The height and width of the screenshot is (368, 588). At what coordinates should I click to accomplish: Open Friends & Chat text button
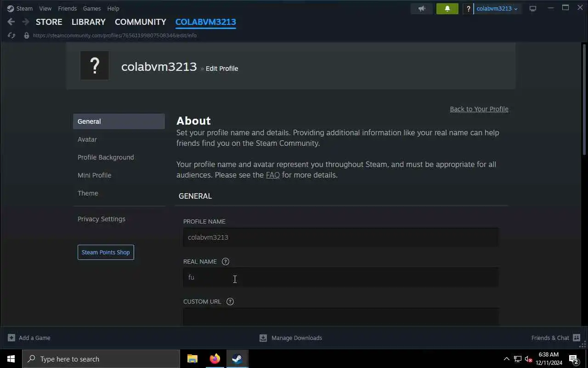(550, 338)
